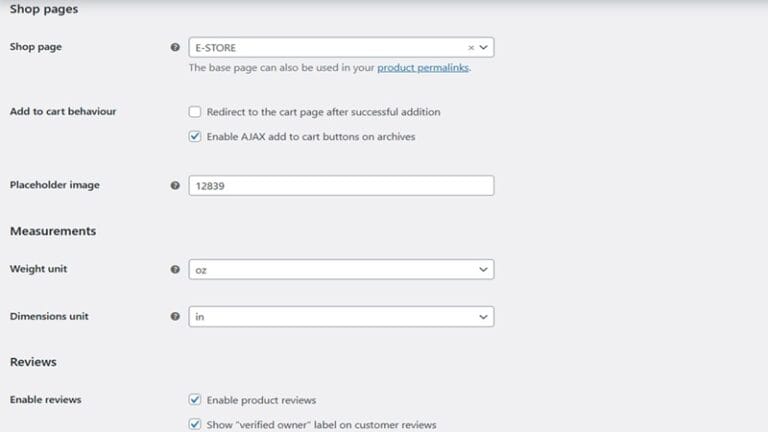The height and width of the screenshot is (432, 768).
Task: Click the "Dimensions unit" field label
Action: point(49,317)
